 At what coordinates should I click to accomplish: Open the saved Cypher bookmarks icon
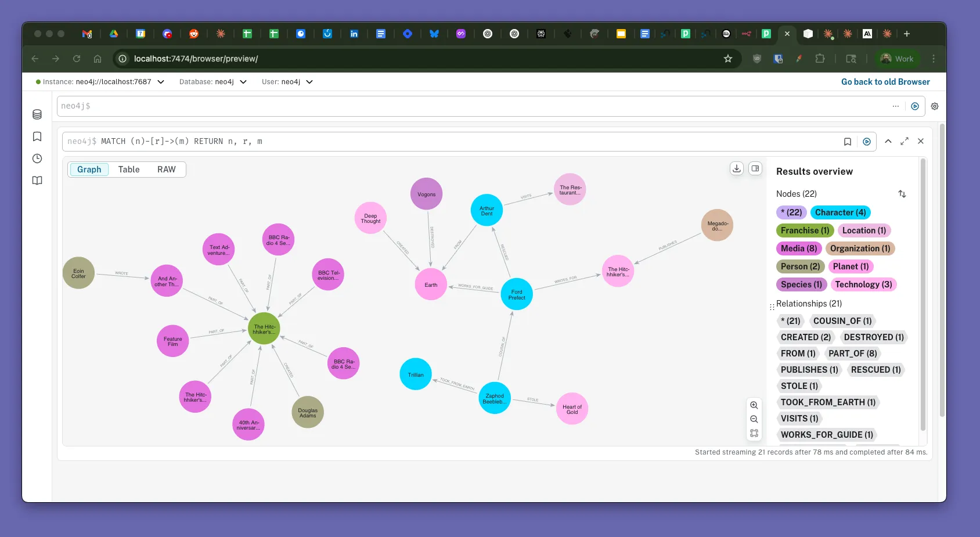37,136
